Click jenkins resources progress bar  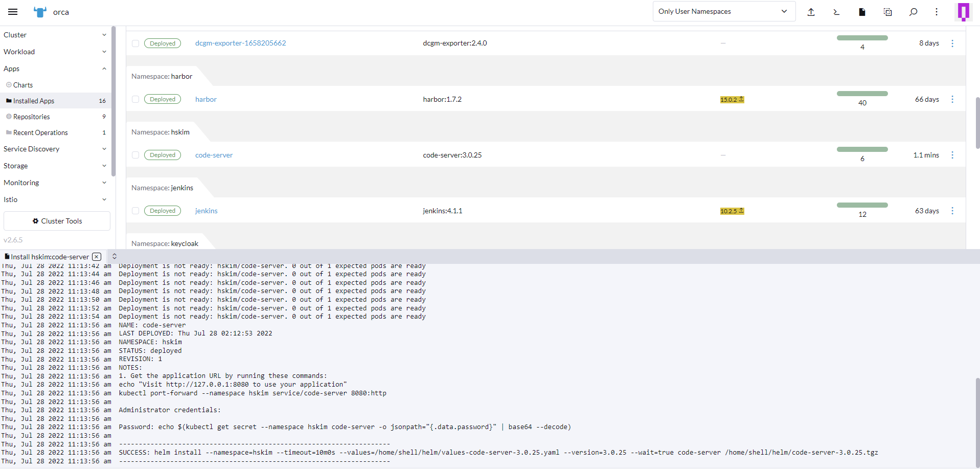click(862, 205)
